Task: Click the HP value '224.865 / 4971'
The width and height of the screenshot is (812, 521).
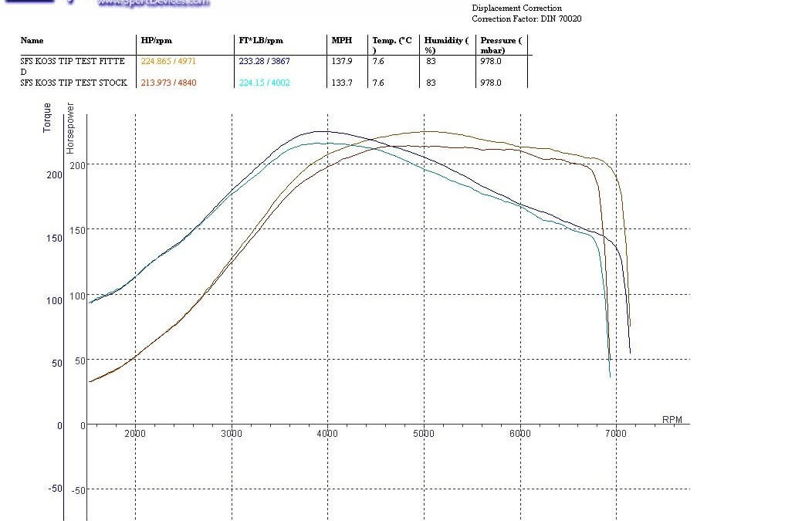Action: click(168, 61)
